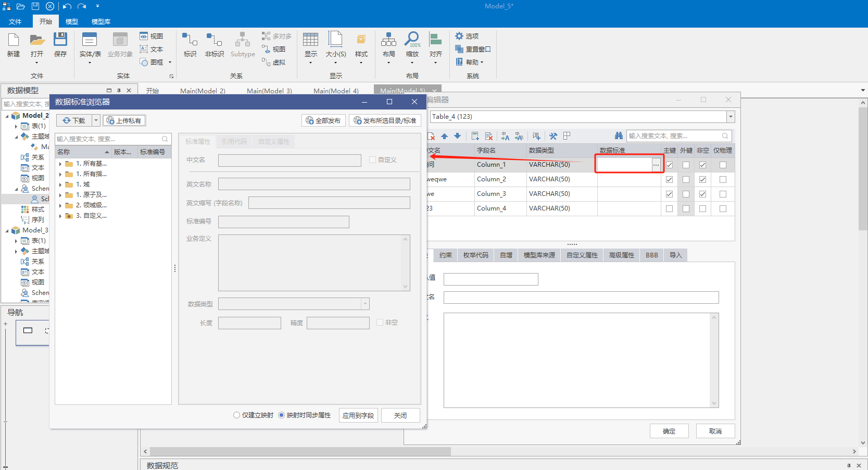Move column up with blue up arrow
The image size is (868, 470).
(x=444, y=136)
